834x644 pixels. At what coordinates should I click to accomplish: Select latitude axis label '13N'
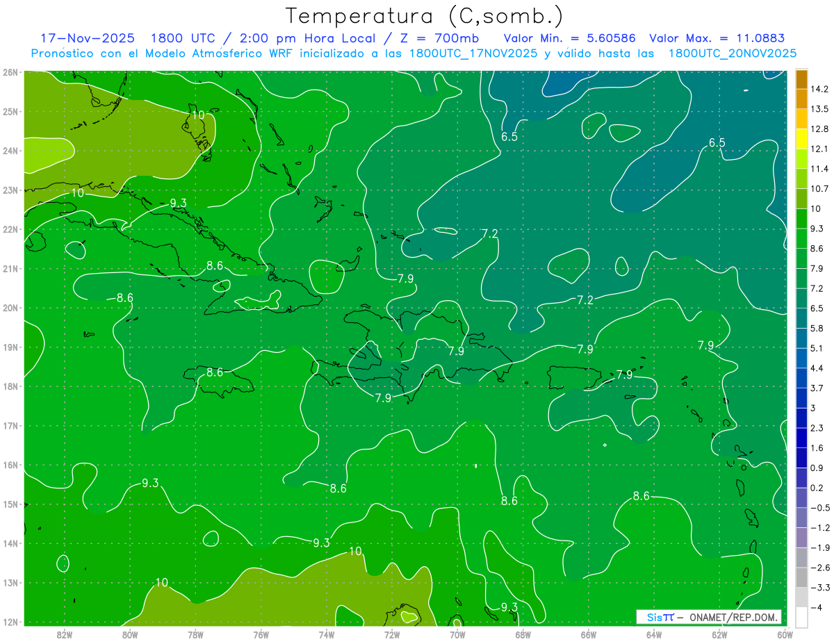point(10,583)
